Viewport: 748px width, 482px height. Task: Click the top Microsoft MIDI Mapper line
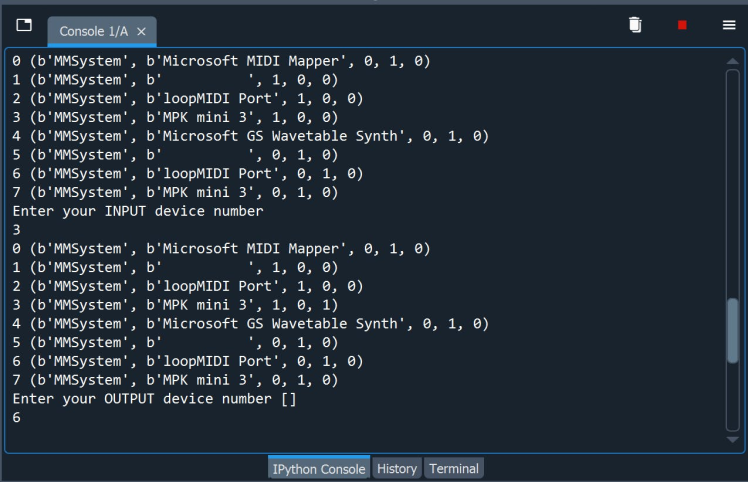coord(220,61)
